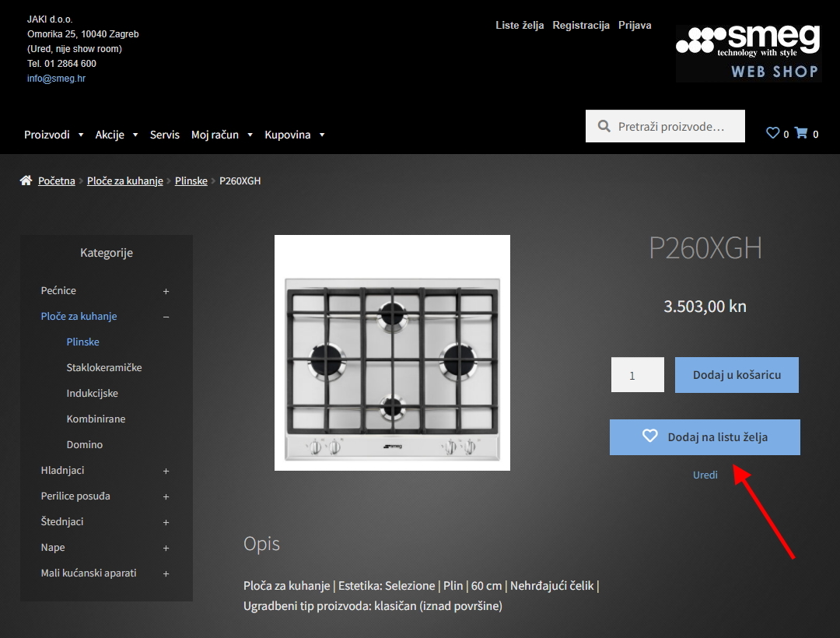Focus the Pretraži proizvode search field

(665, 126)
